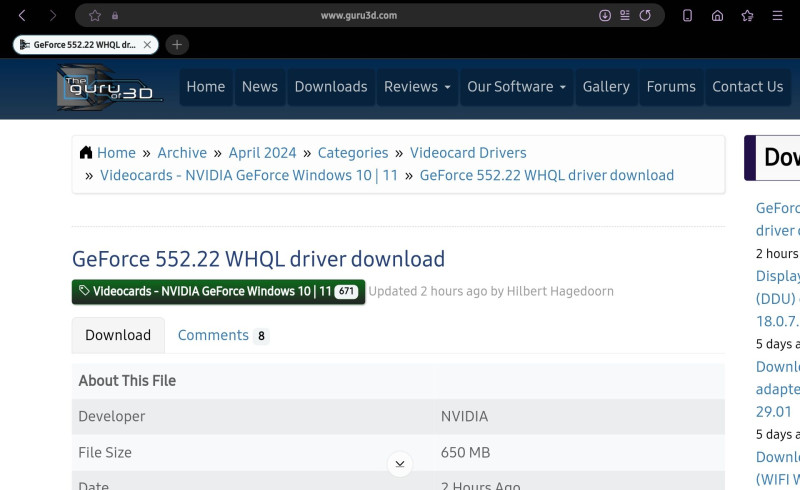The image size is (800, 490).
Task: Click the GeForce 552.22 WHQL page title
Action: [x=258, y=259]
